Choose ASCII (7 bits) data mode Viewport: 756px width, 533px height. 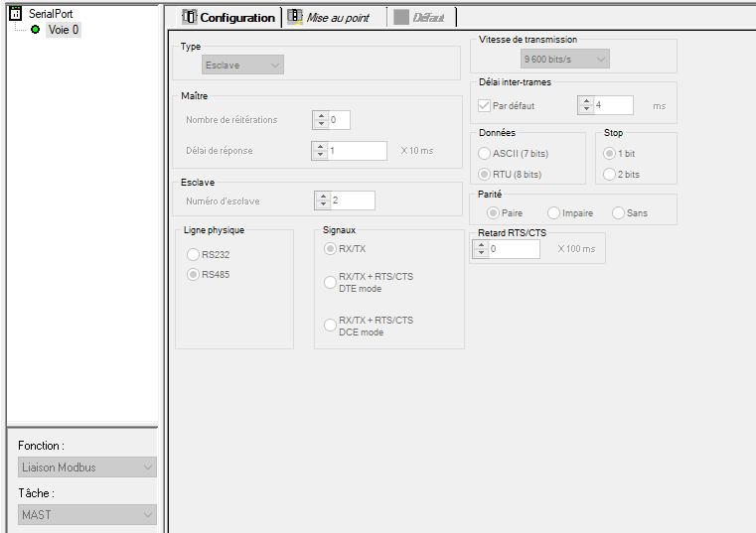click(485, 154)
